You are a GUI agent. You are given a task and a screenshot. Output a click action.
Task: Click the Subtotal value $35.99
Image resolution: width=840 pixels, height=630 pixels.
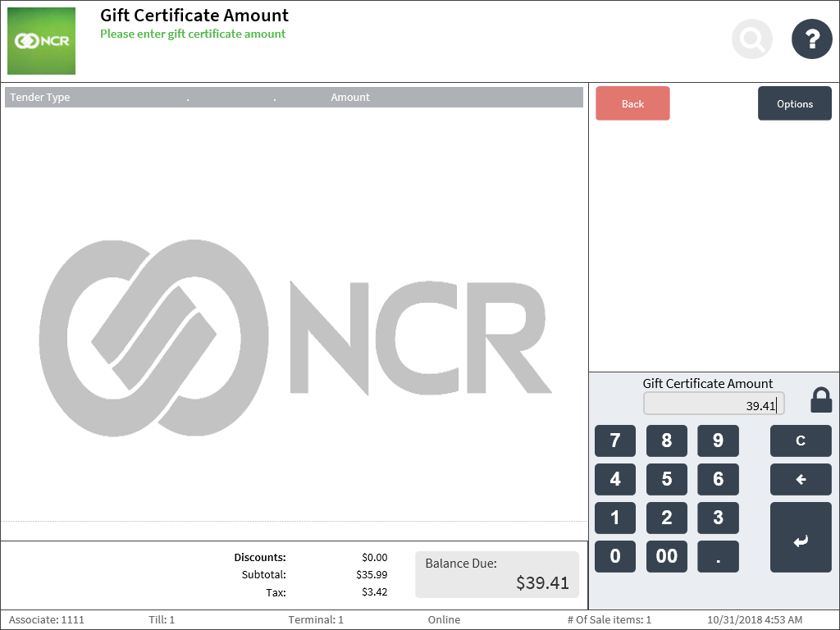pyautogui.click(x=372, y=575)
